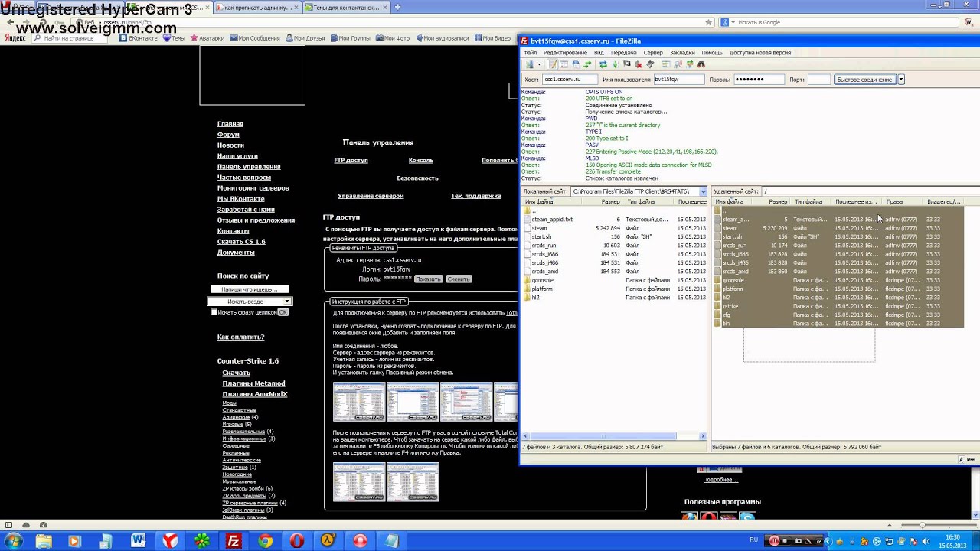
Task: Click the Имя пользователя field
Action: [678, 80]
